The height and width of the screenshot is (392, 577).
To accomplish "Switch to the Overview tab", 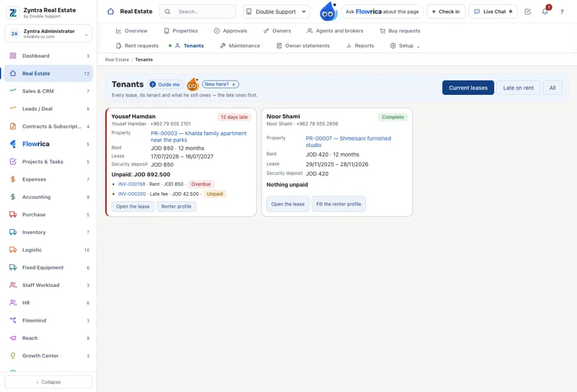I will pos(132,31).
